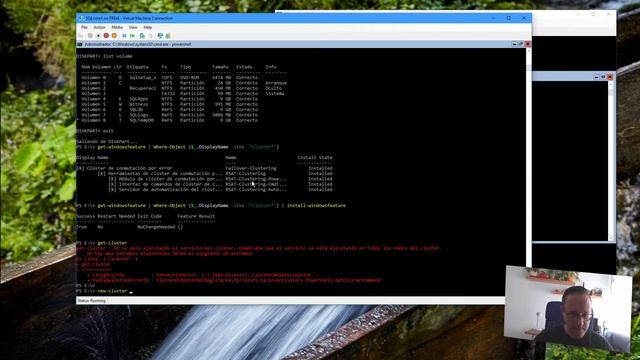The height and width of the screenshot is (360, 640).
Task: Click the Turn Off VM toolbar icon
Action: point(98,36)
